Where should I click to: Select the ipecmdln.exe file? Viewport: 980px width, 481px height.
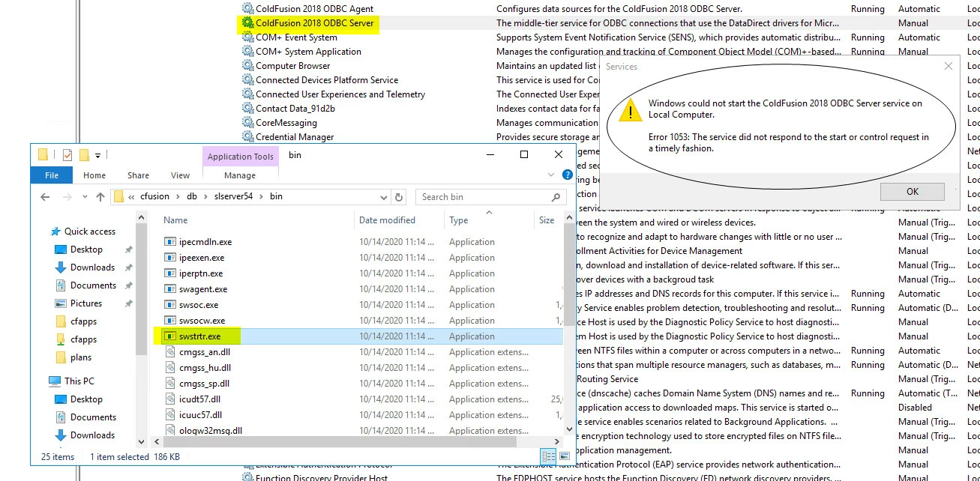tap(205, 242)
